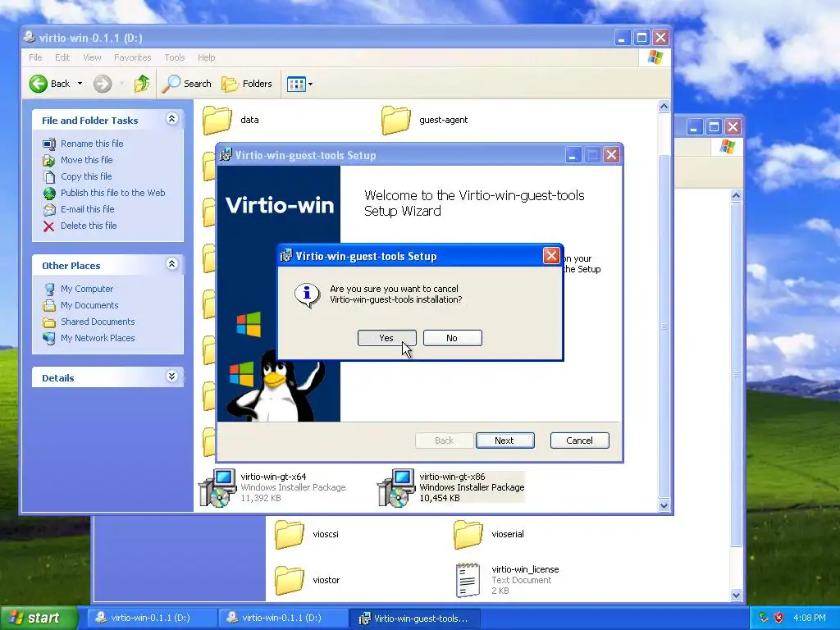Minimize the back Explorer window
The height and width of the screenshot is (630, 840).
tap(694, 127)
